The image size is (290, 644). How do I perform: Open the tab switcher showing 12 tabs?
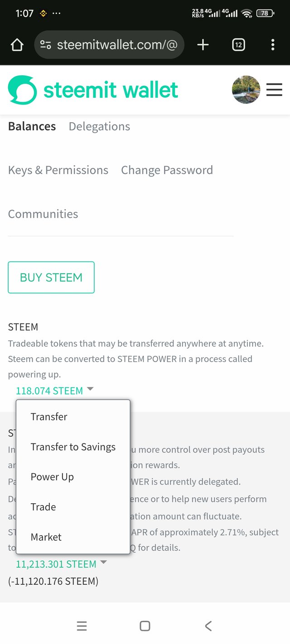[x=238, y=45]
